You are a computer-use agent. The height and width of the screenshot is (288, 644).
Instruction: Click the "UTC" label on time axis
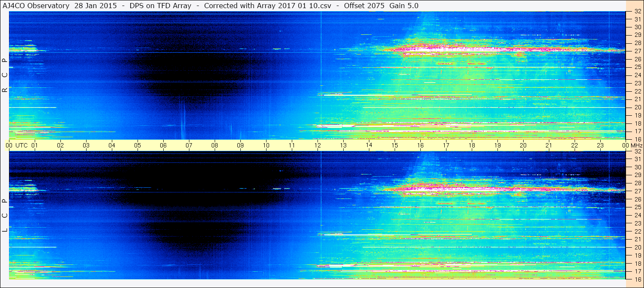21,145
